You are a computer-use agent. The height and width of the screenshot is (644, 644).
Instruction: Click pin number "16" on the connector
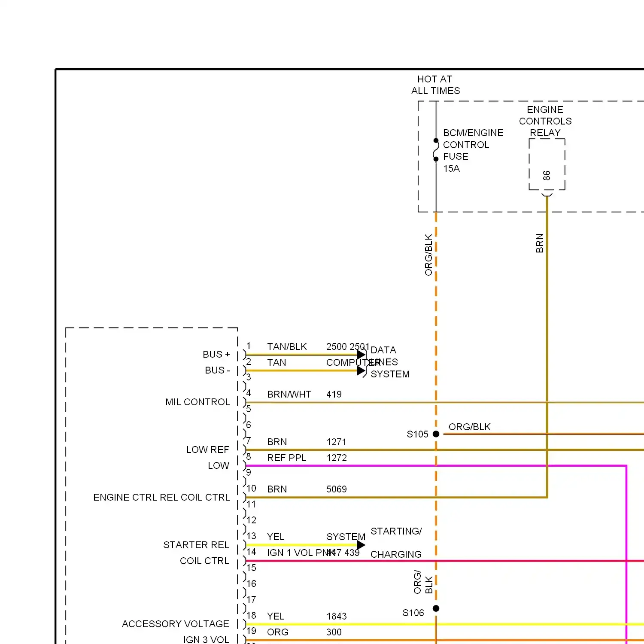[x=251, y=583]
